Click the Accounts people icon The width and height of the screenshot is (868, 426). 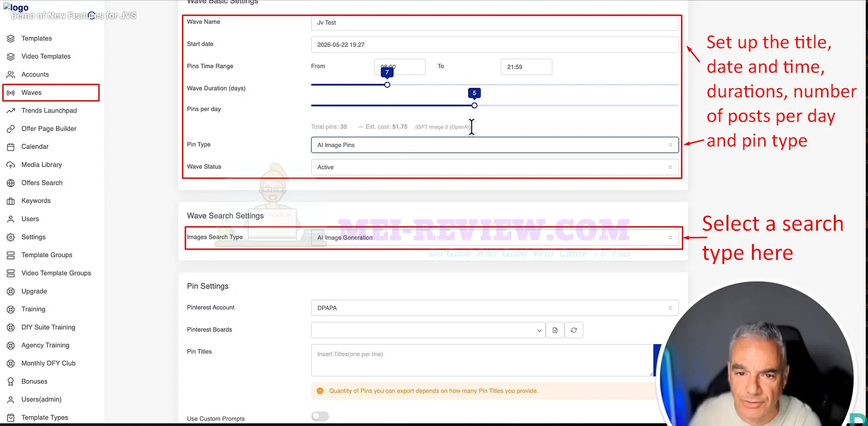click(11, 75)
